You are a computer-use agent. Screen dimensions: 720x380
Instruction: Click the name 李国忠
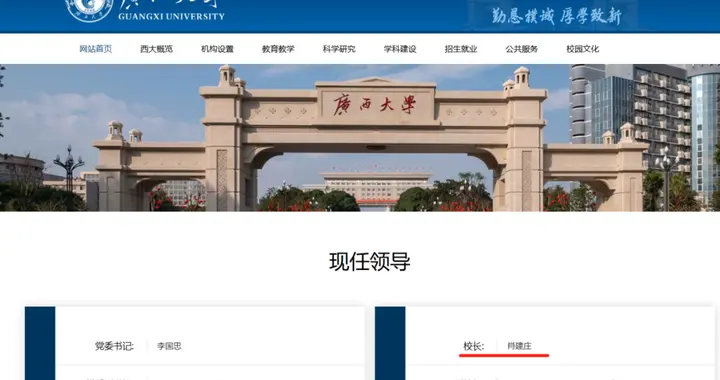pos(169,346)
